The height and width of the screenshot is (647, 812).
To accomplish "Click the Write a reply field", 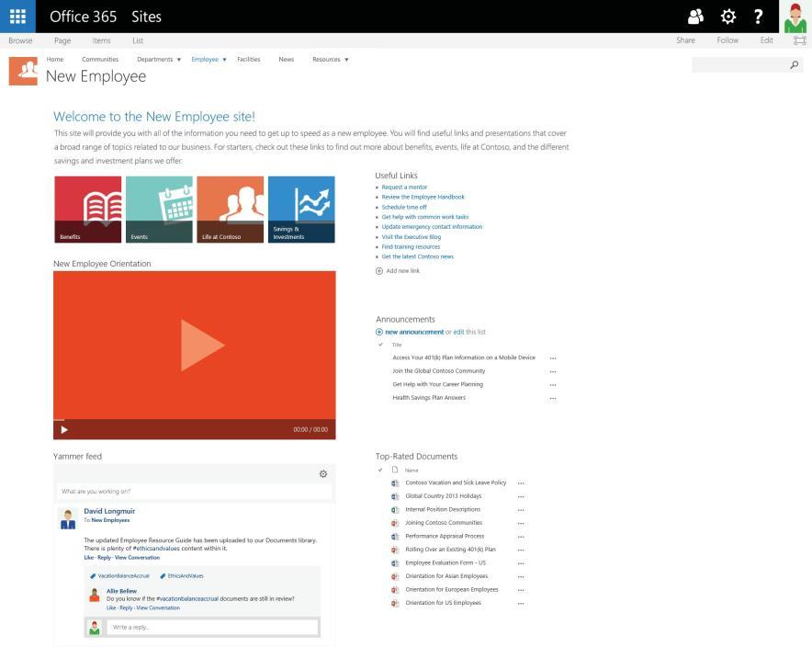I will coord(212,628).
